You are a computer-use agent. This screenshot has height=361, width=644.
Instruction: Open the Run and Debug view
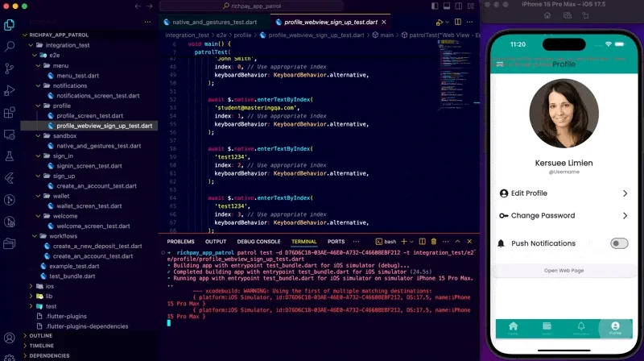pos(10,90)
